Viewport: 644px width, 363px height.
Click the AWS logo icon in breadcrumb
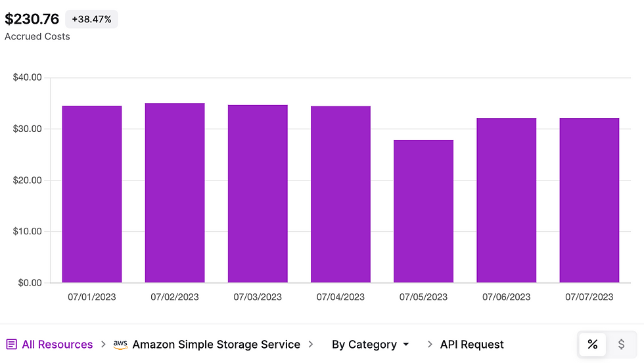click(x=120, y=345)
